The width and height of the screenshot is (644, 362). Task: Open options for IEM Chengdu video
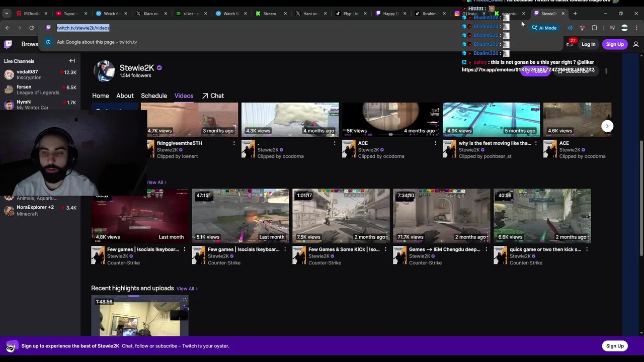(486, 249)
